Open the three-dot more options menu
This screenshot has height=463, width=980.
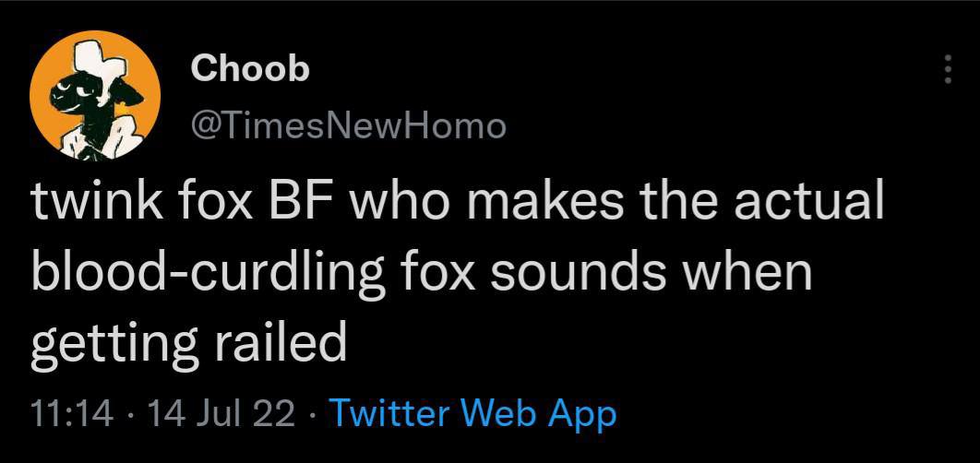coord(946,69)
